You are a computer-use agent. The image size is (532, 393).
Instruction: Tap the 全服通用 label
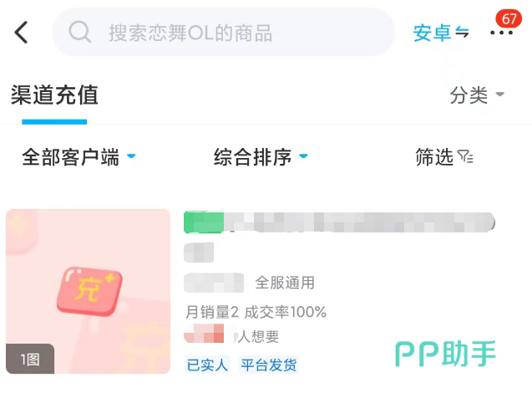click(x=285, y=283)
